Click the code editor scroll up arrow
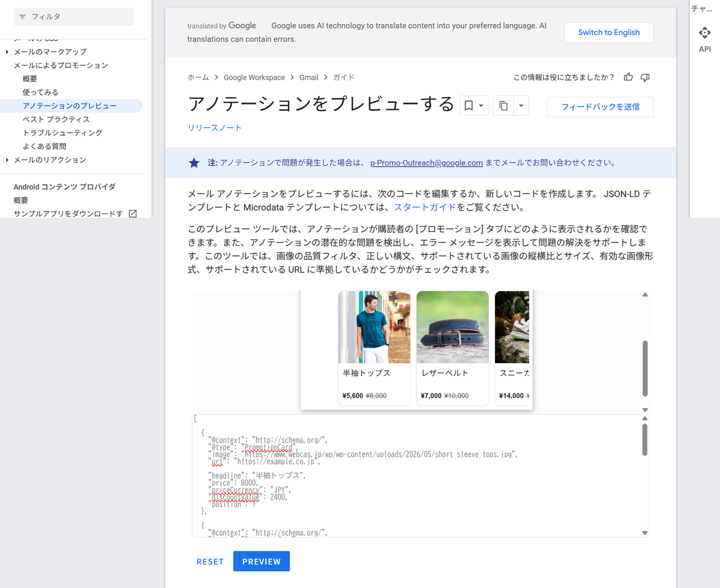 point(645,419)
